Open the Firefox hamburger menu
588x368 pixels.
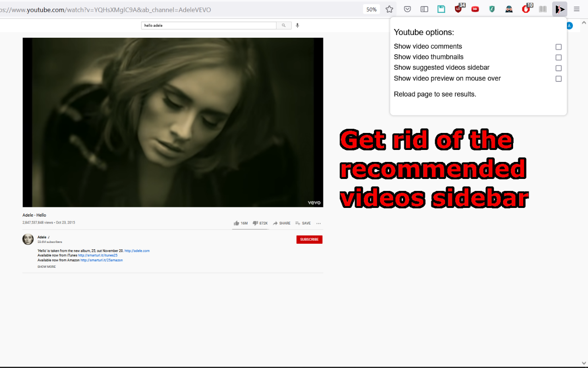pyautogui.click(x=577, y=9)
